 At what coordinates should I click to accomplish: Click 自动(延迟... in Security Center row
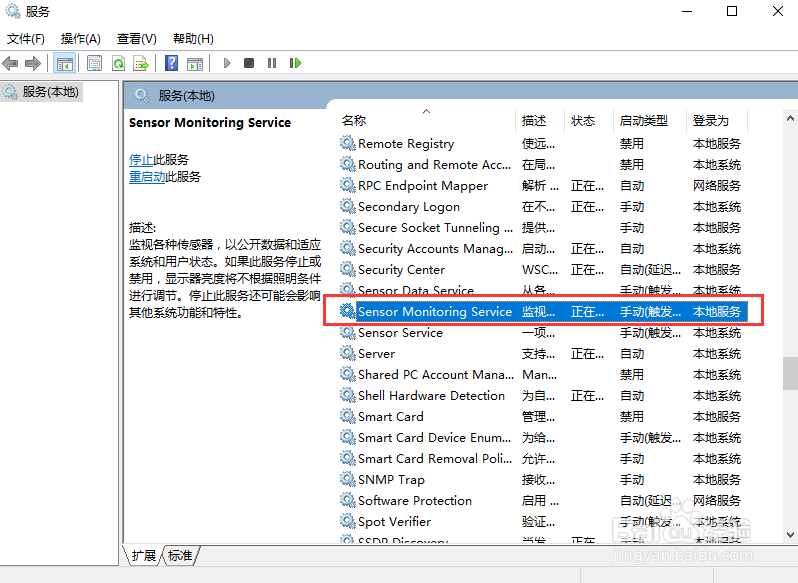650,270
